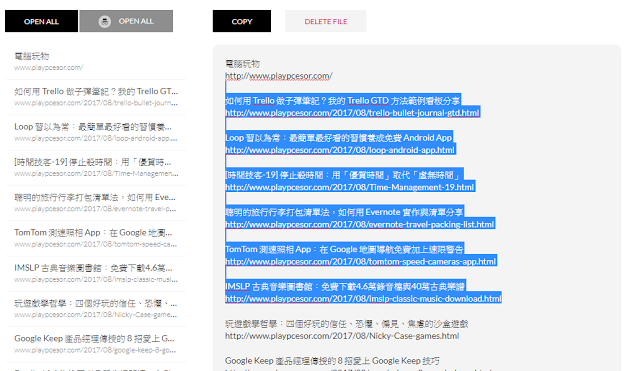
Task: Click the incognito icon in gray OPEN ALL button
Action: pyautogui.click(x=105, y=21)
